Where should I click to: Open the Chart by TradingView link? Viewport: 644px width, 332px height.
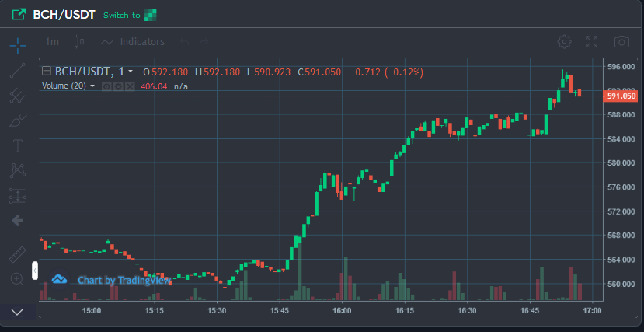click(x=124, y=280)
